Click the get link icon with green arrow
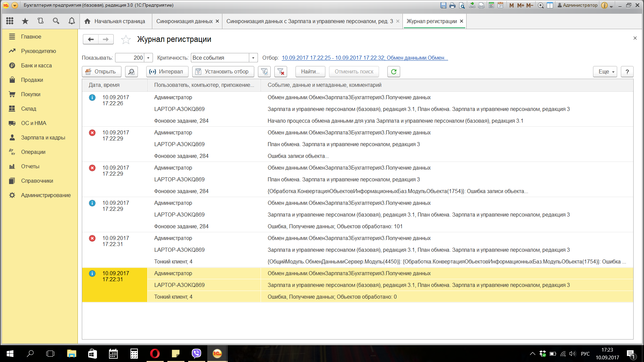The height and width of the screenshot is (362, 644). point(472,5)
